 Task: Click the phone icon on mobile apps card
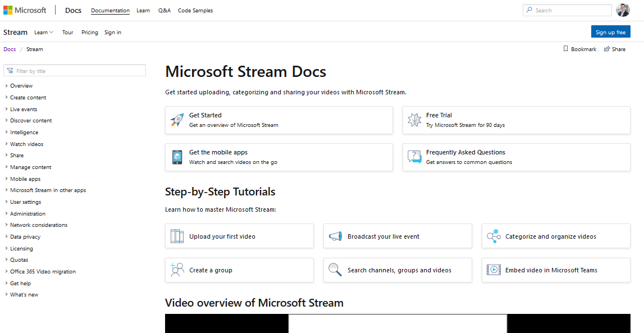pyautogui.click(x=177, y=157)
